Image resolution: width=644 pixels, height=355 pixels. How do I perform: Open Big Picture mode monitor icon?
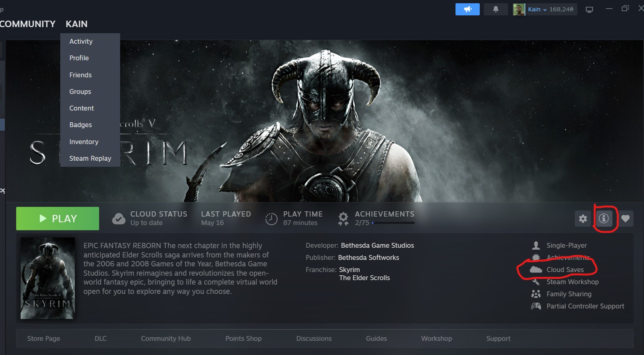pyautogui.click(x=589, y=9)
